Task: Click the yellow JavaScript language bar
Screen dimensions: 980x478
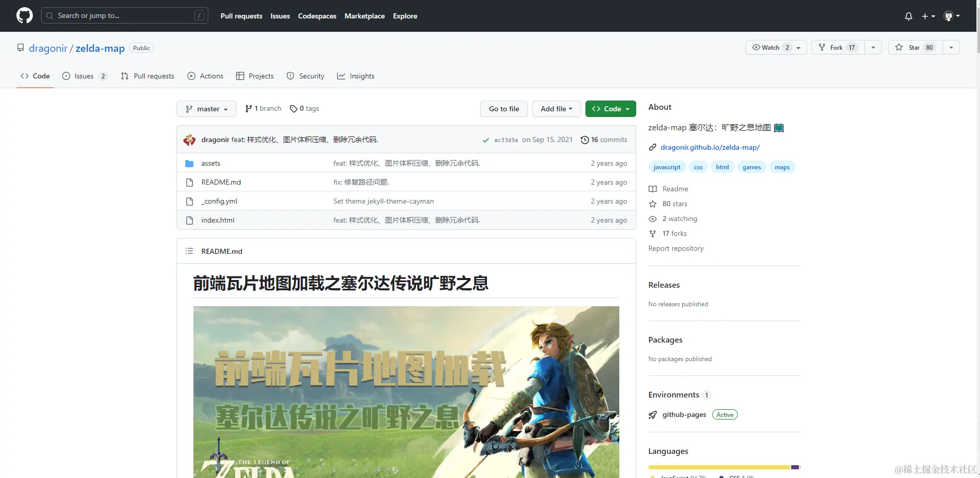Action: [x=719, y=467]
